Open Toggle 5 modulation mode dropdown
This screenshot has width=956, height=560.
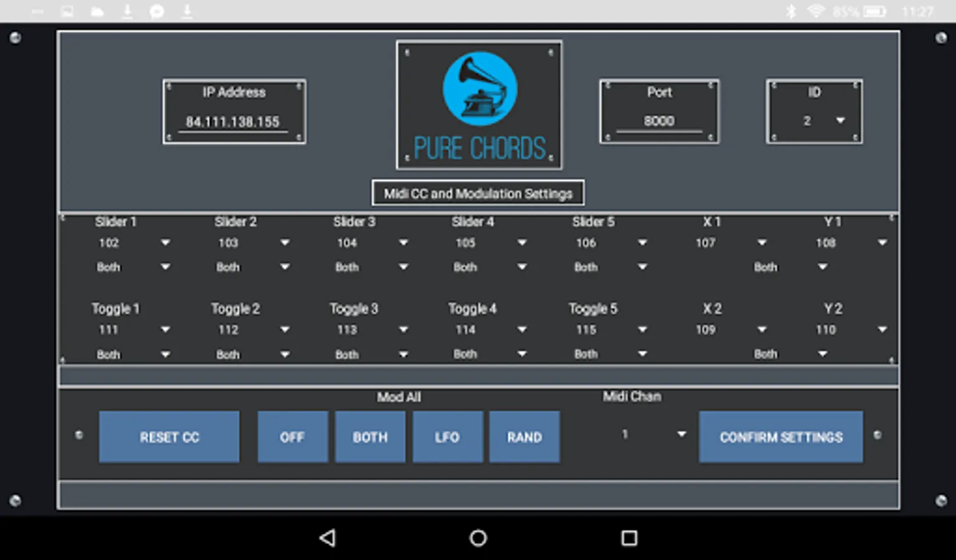[x=611, y=354]
